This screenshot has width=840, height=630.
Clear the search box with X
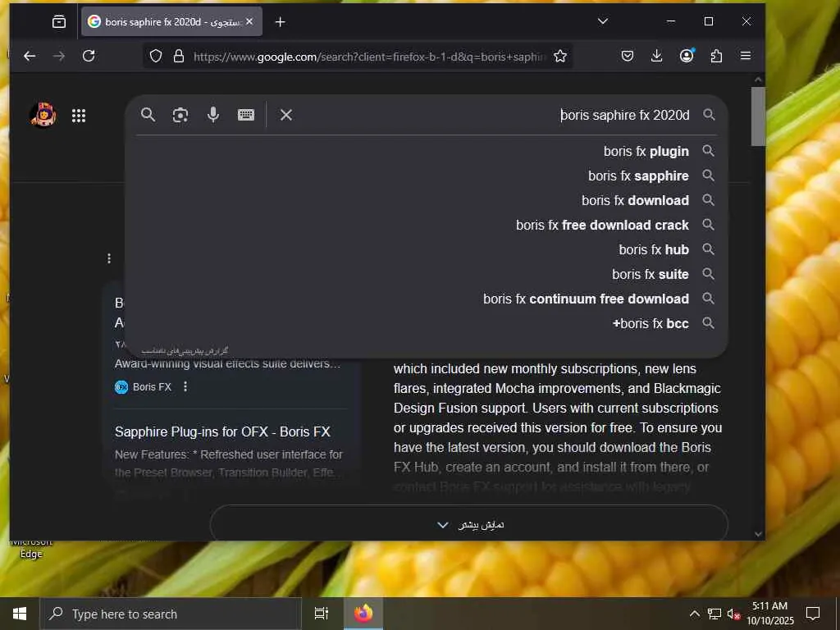pos(286,115)
